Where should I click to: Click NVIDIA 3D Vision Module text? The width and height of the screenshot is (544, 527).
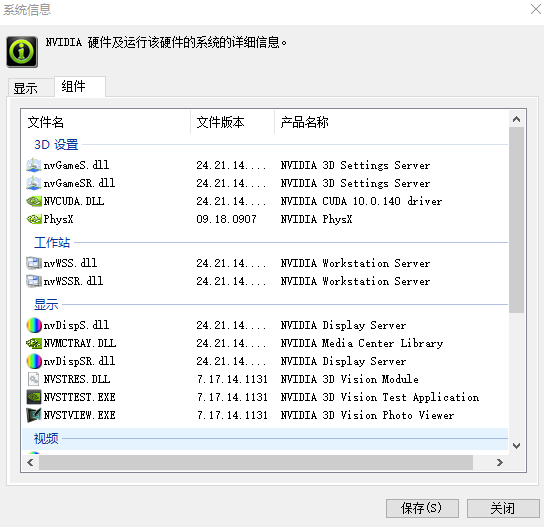[350, 379]
